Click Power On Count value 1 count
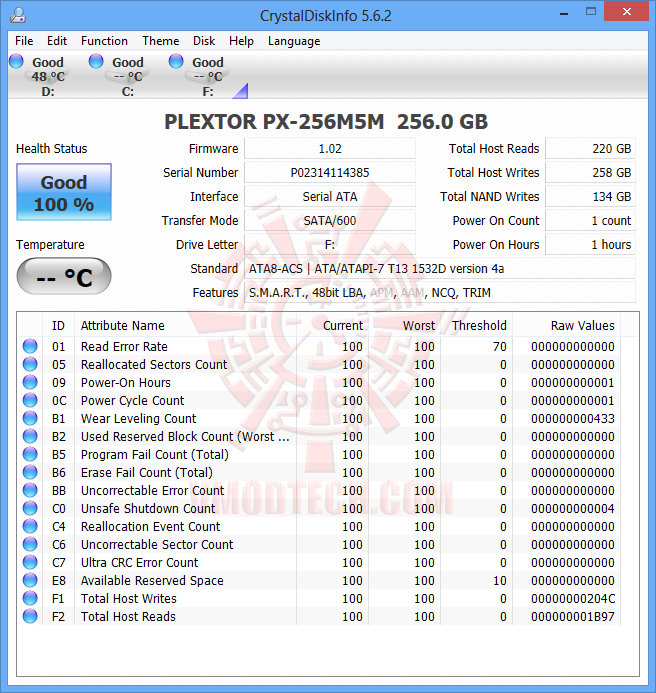Viewport: 656px width, 693px height. click(591, 221)
